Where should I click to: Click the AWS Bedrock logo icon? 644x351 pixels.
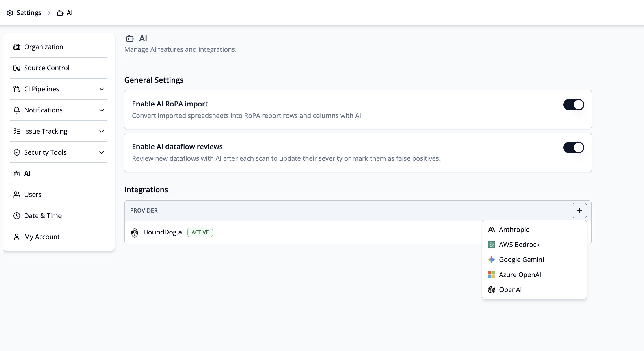492,245
